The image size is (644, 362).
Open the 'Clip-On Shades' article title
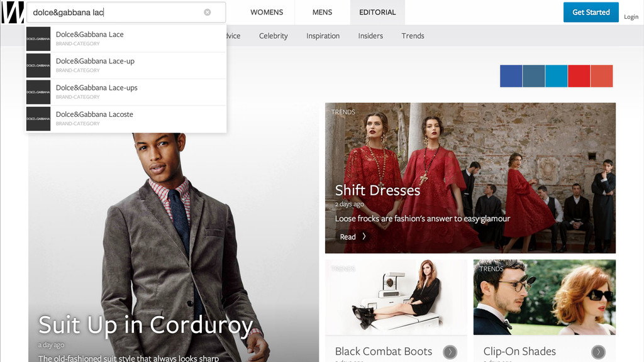coord(519,351)
